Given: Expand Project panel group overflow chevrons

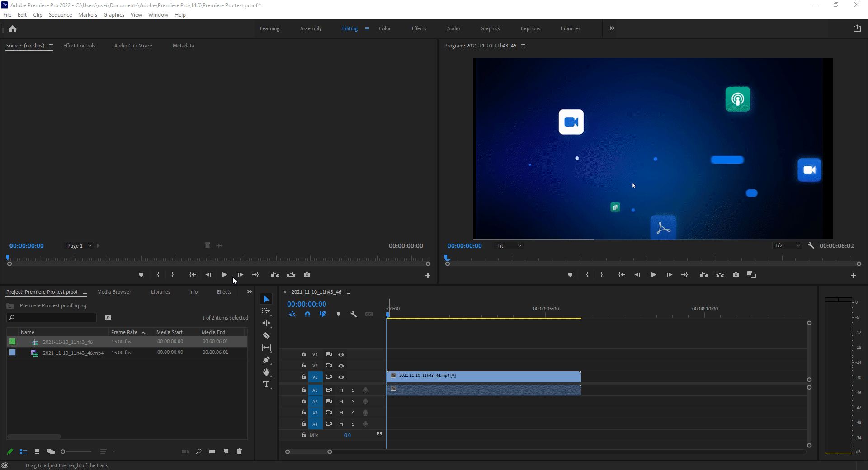Looking at the screenshot, I should 249,292.
